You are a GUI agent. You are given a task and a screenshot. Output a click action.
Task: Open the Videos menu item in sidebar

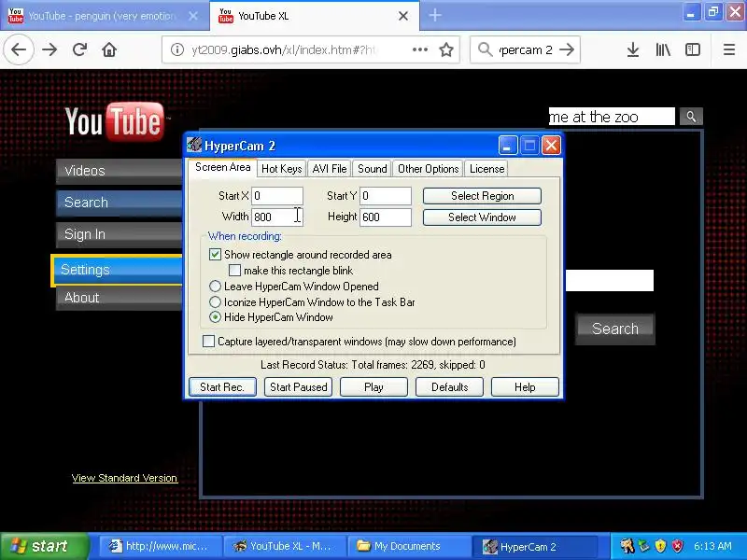[x=120, y=171]
